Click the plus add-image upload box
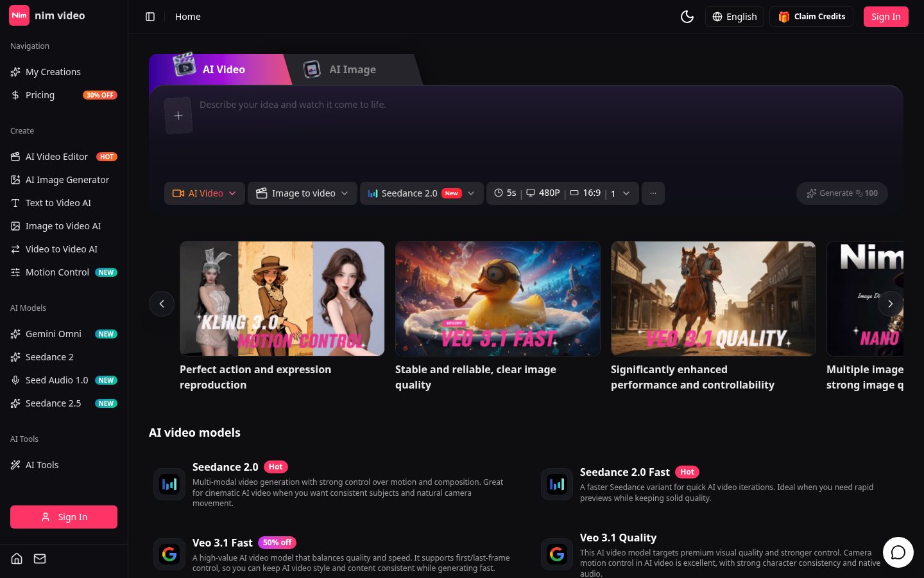This screenshot has height=578, width=924. (x=178, y=116)
